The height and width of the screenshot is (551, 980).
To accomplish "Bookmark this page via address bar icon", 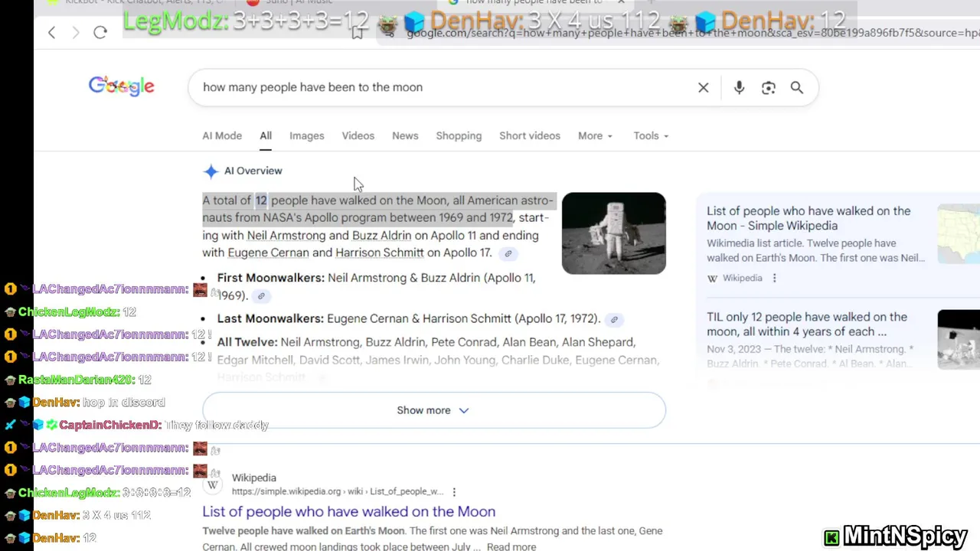I will (357, 32).
